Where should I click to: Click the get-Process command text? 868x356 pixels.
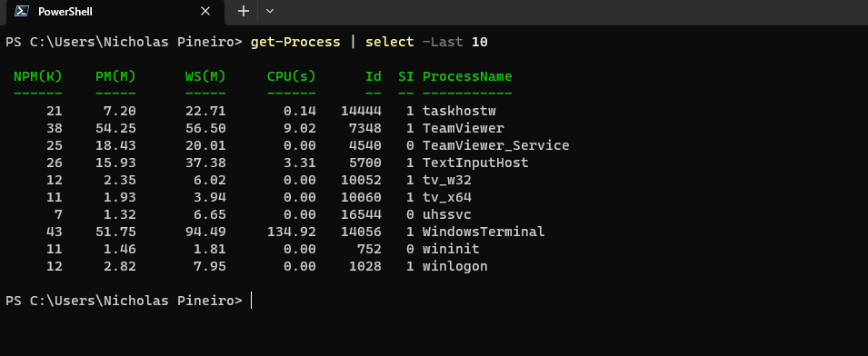coord(295,42)
